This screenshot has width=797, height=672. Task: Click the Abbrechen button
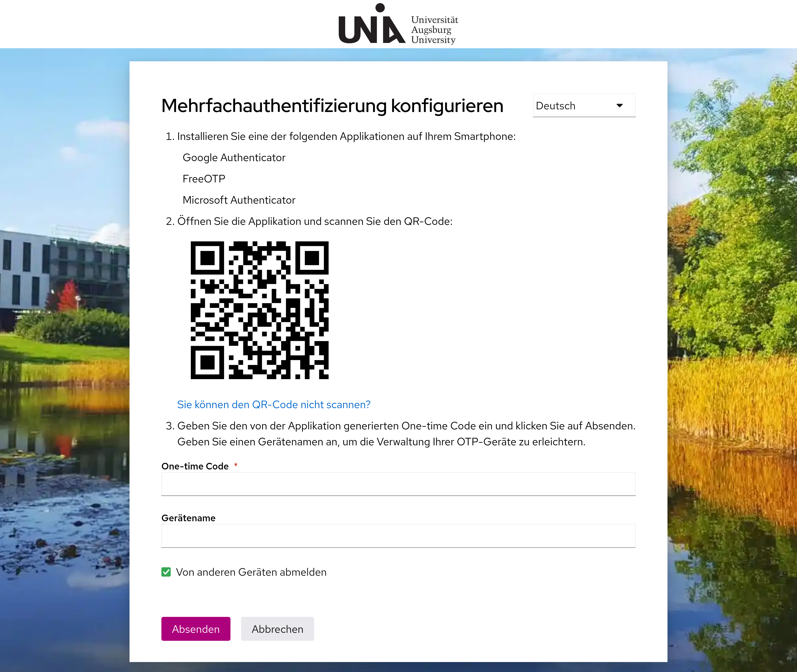pyautogui.click(x=277, y=629)
